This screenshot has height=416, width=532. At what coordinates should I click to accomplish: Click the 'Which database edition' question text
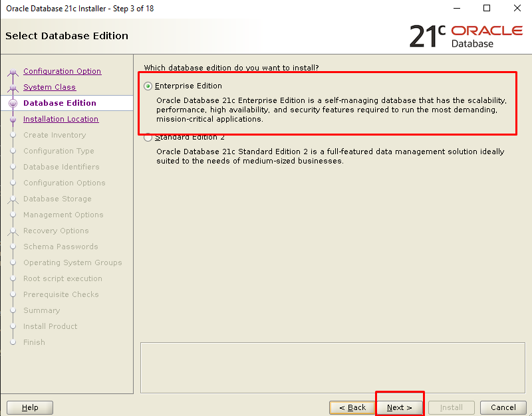pyautogui.click(x=231, y=68)
